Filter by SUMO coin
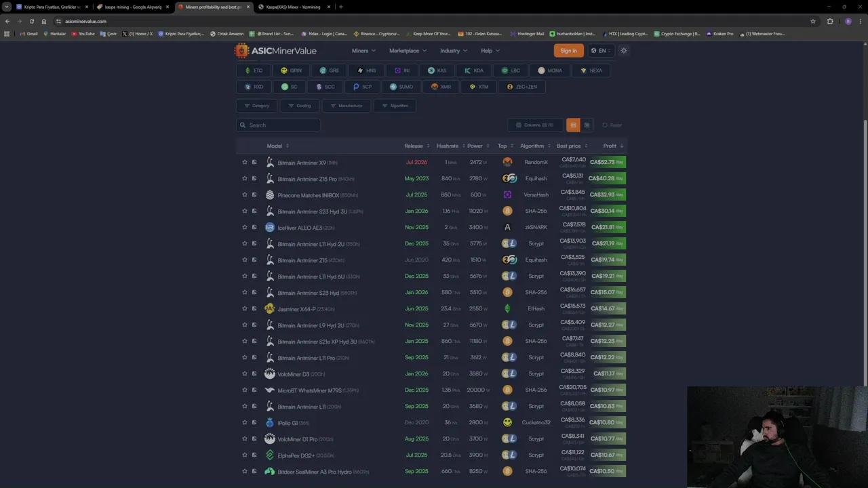The width and height of the screenshot is (868, 488). pyautogui.click(x=401, y=87)
